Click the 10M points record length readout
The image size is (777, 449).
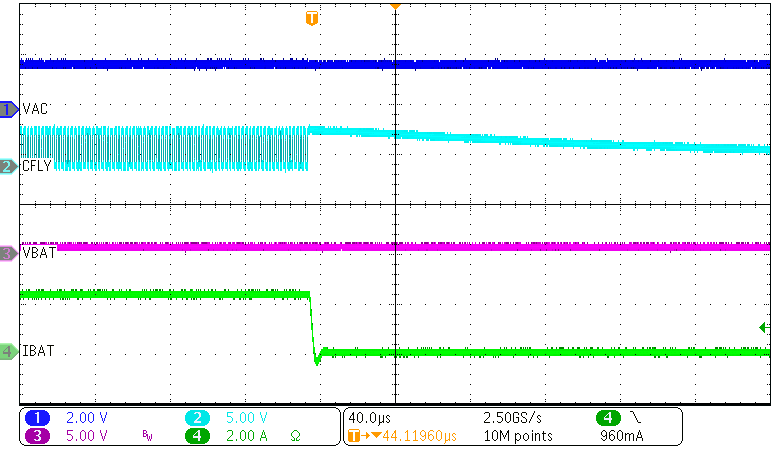[x=518, y=436]
